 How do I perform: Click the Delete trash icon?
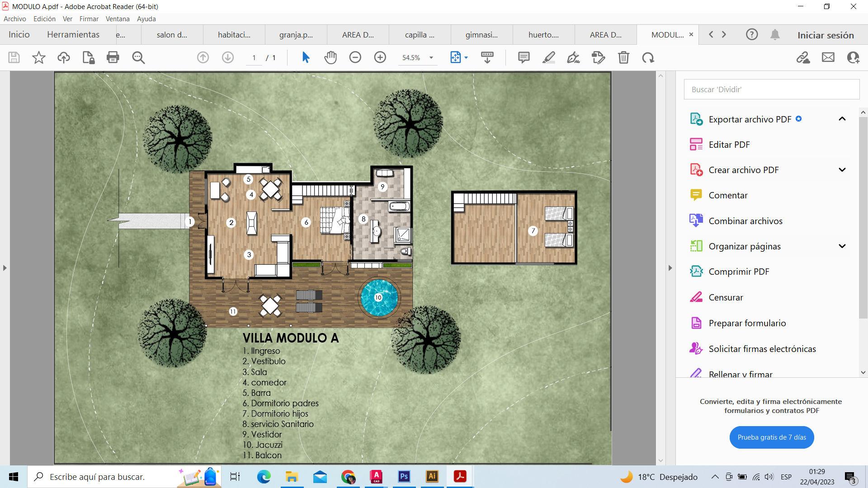point(623,57)
